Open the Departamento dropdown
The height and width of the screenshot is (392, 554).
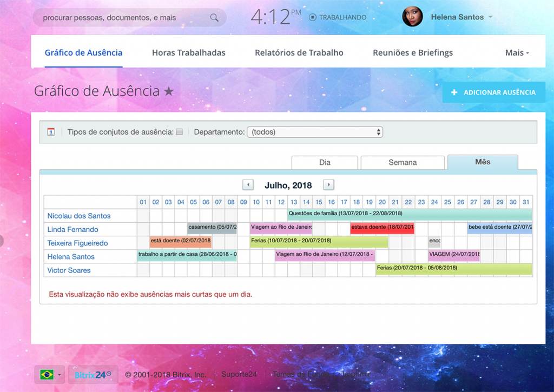point(314,132)
